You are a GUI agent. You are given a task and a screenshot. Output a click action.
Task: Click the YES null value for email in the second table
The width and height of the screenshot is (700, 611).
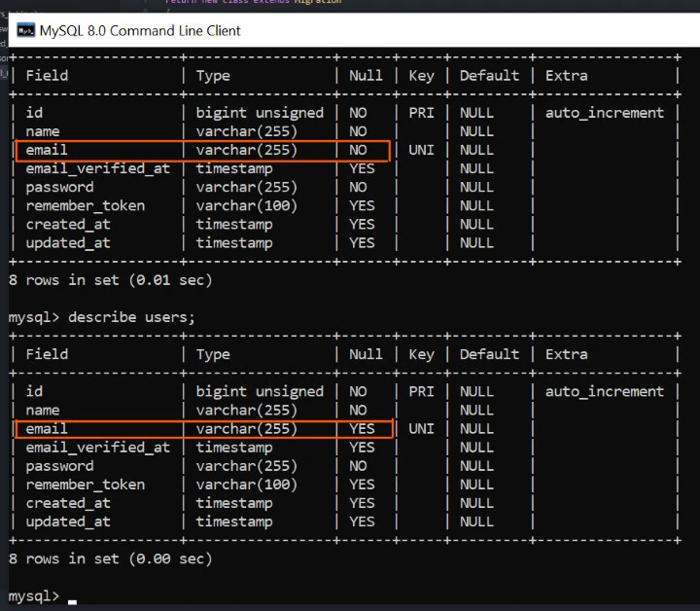click(x=362, y=429)
